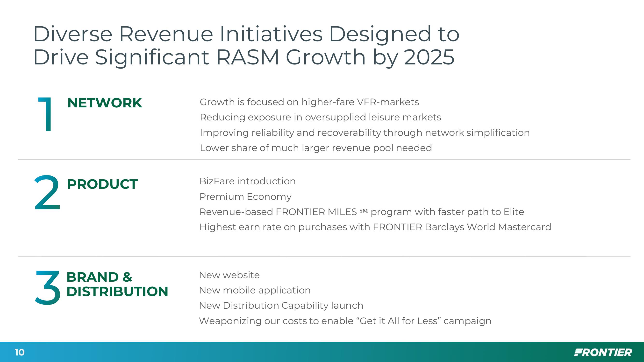This screenshot has width=644, height=362.
Task: Click the title line 'Drive Significant RASM Growth by 2025'
Action: [244, 57]
